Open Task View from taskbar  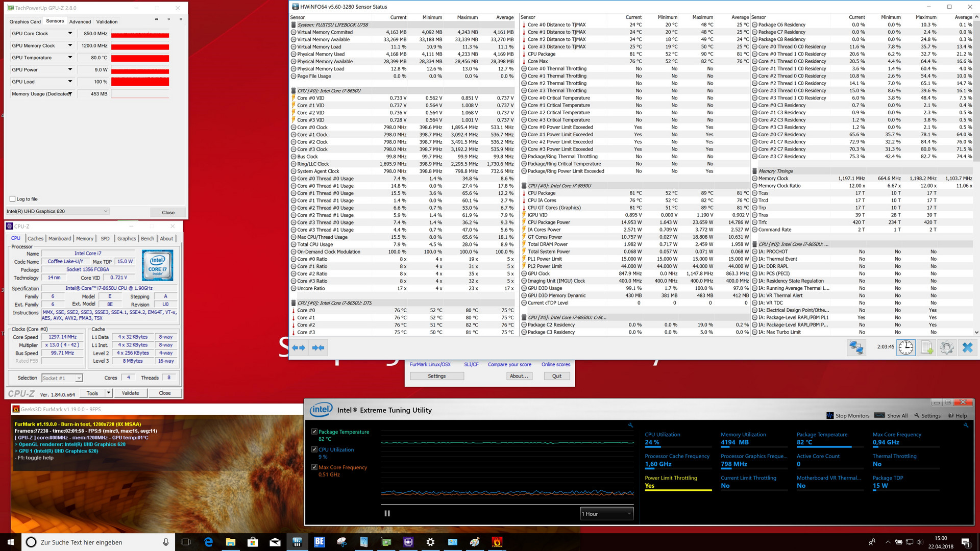[x=186, y=542]
